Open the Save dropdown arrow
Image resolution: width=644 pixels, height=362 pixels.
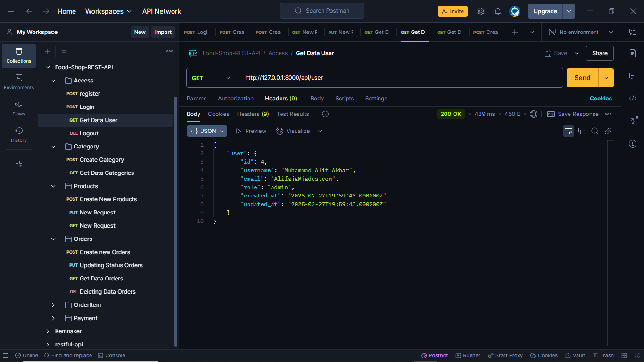click(577, 53)
